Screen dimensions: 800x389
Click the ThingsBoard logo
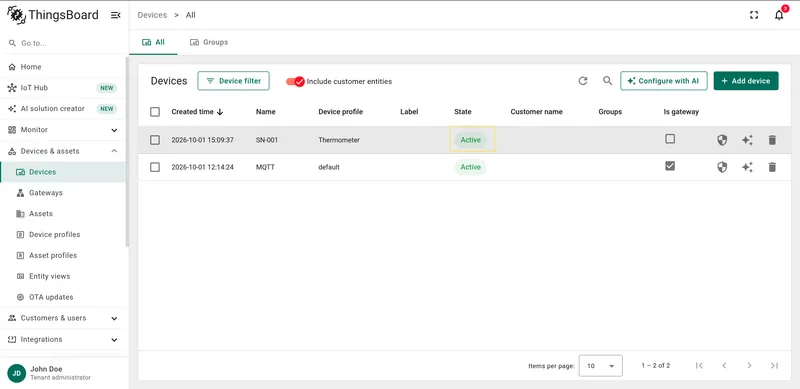pyautogui.click(x=53, y=15)
